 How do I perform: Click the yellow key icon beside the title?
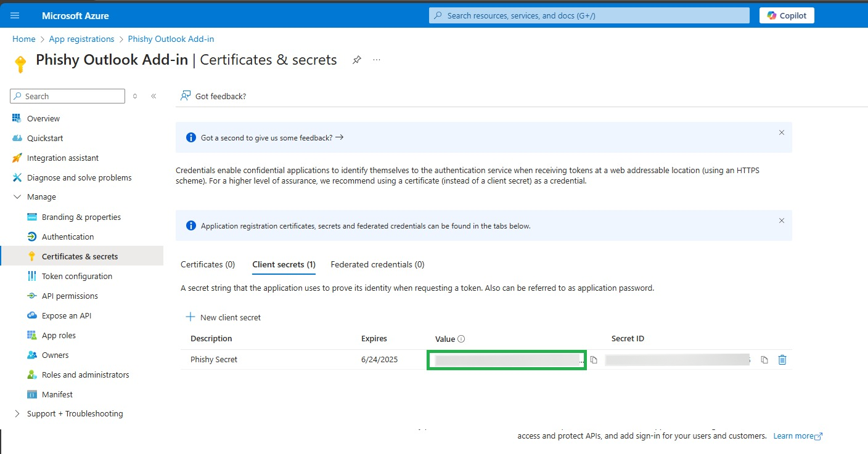[x=20, y=64]
